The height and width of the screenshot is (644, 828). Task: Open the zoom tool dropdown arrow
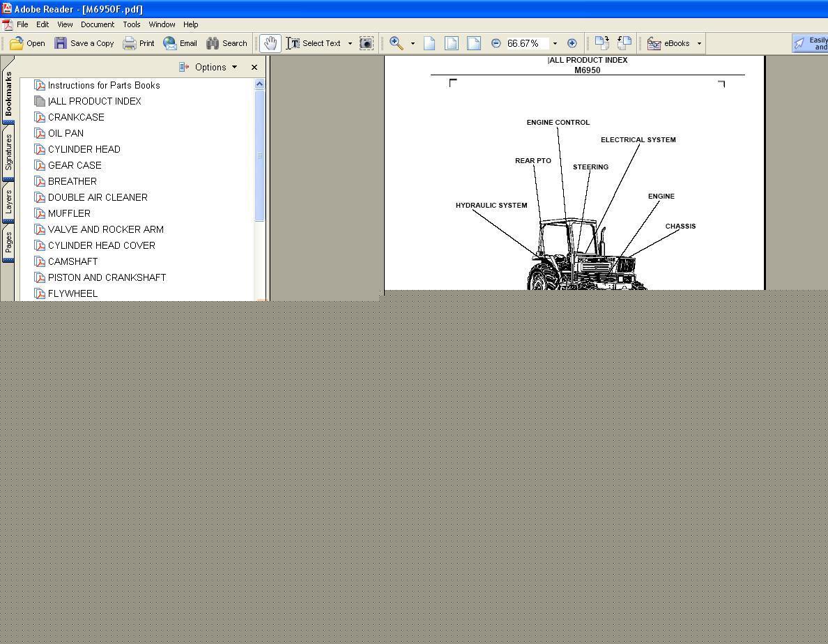coord(413,43)
